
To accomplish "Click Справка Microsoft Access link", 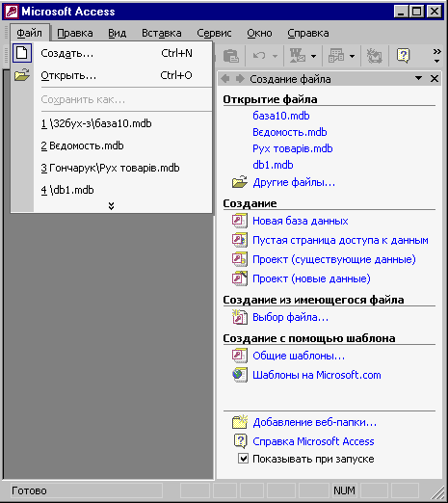I will click(313, 441).
